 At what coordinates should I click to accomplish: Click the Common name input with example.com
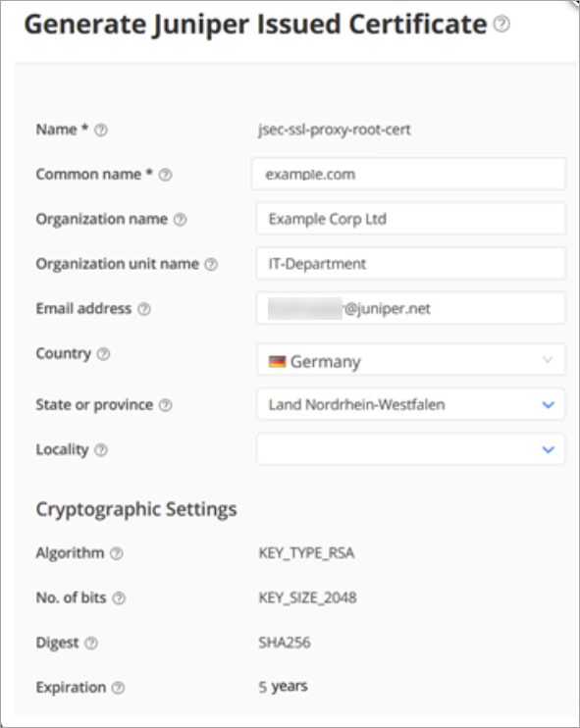tap(408, 174)
